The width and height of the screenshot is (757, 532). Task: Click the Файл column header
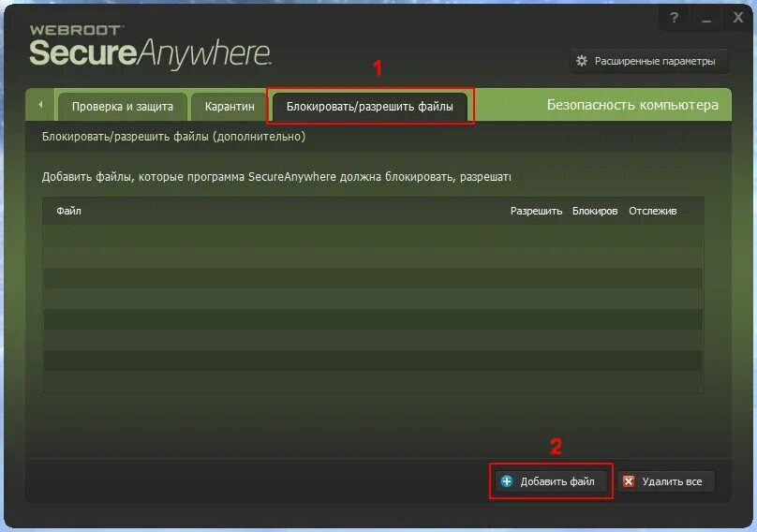68,211
